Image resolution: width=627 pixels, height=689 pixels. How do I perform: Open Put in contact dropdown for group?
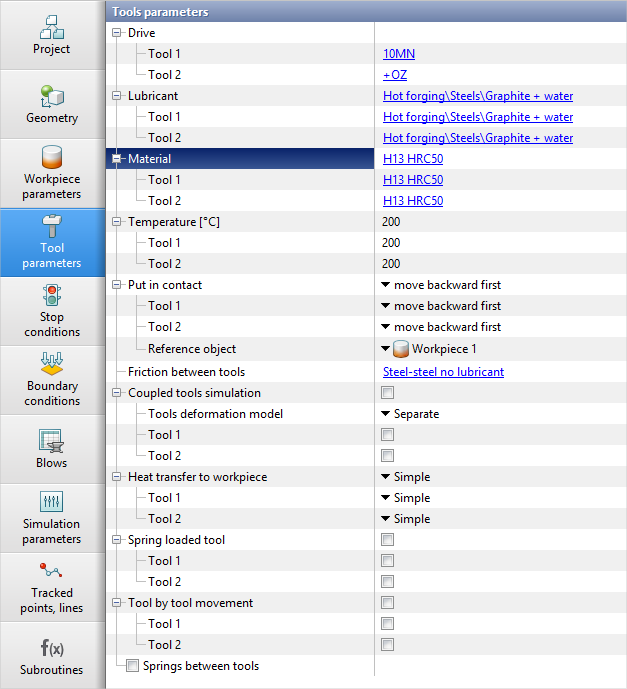tap(385, 285)
